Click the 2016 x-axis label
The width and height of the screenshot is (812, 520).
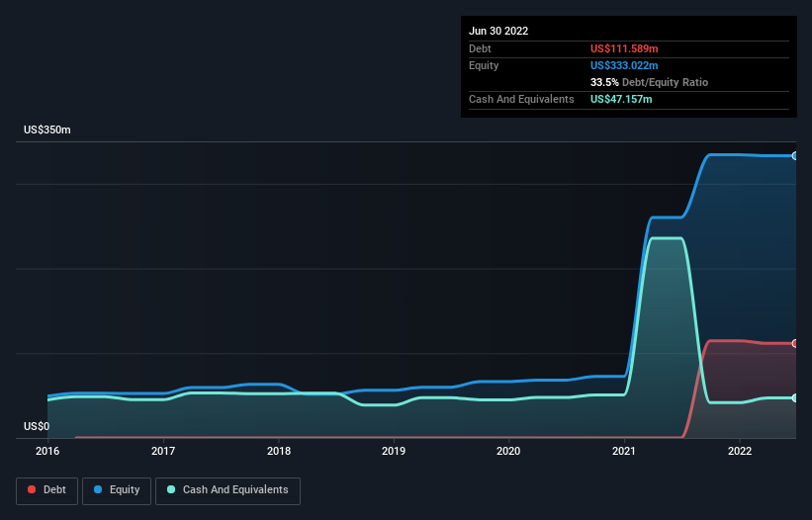[47, 451]
